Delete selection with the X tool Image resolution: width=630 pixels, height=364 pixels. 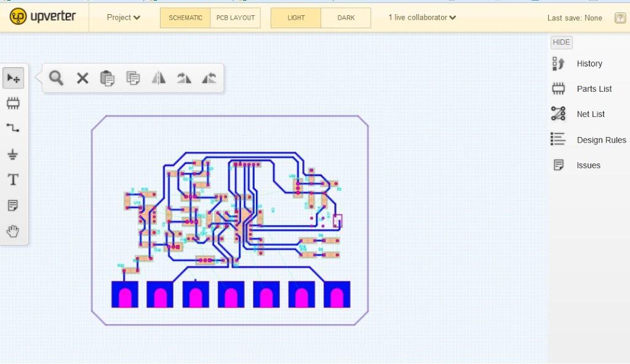82,78
